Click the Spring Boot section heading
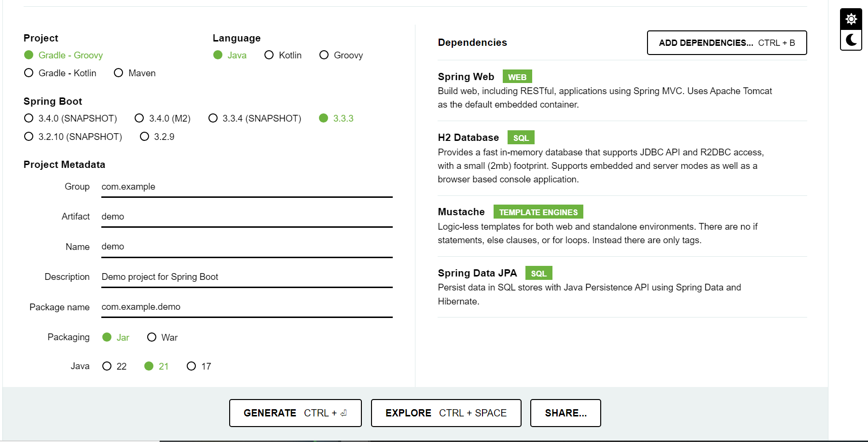Image resolution: width=868 pixels, height=442 pixels. pyautogui.click(x=53, y=101)
